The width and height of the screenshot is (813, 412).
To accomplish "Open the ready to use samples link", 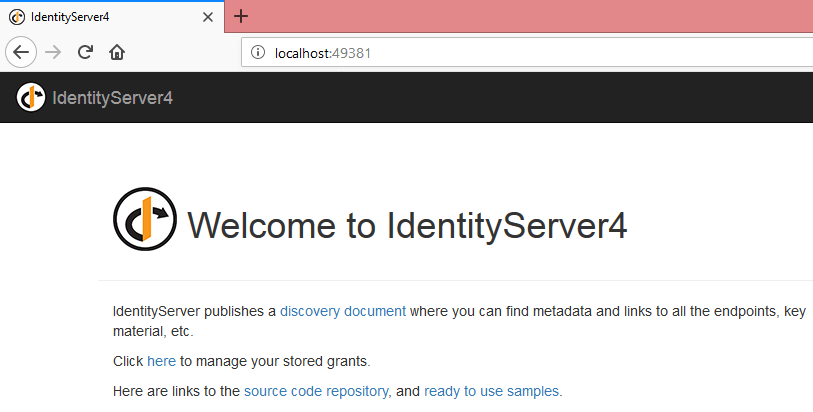I will (x=492, y=391).
